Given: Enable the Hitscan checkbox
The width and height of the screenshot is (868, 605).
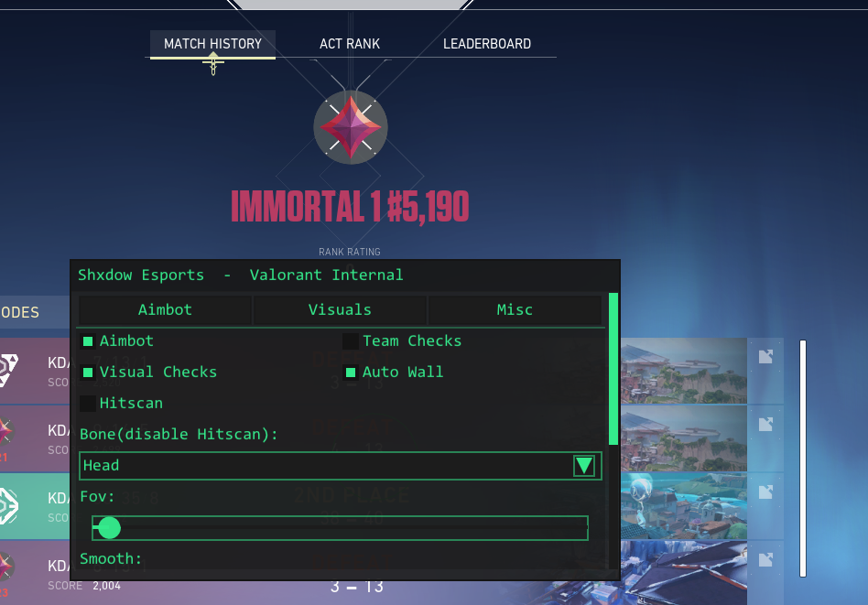Looking at the screenshot, I should (x=88, y=404).
